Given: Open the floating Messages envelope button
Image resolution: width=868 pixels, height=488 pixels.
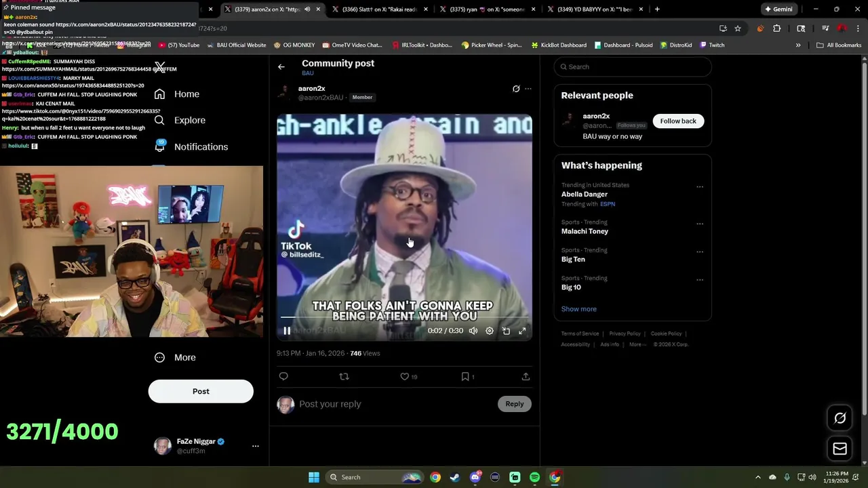Looking at the screenshot, I should (x=840, y=449).
